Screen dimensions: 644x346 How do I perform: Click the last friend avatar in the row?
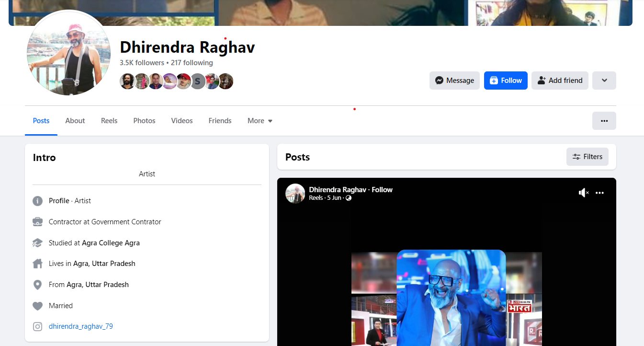226,81
